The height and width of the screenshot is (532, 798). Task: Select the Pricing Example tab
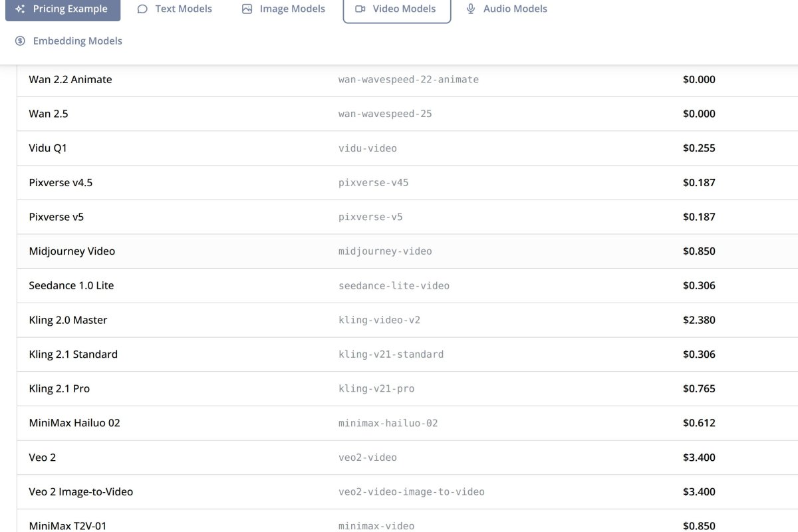70,9
